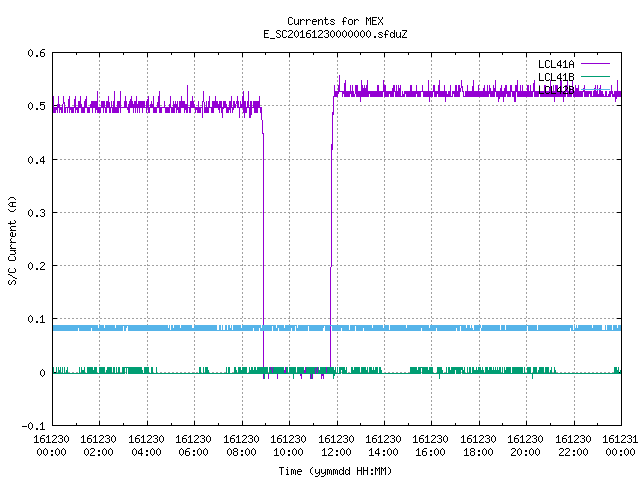The height and width of the screenshot is (480, 640).
Task: Click the 0.5 y-axis tick label
Action: [36, 106]
